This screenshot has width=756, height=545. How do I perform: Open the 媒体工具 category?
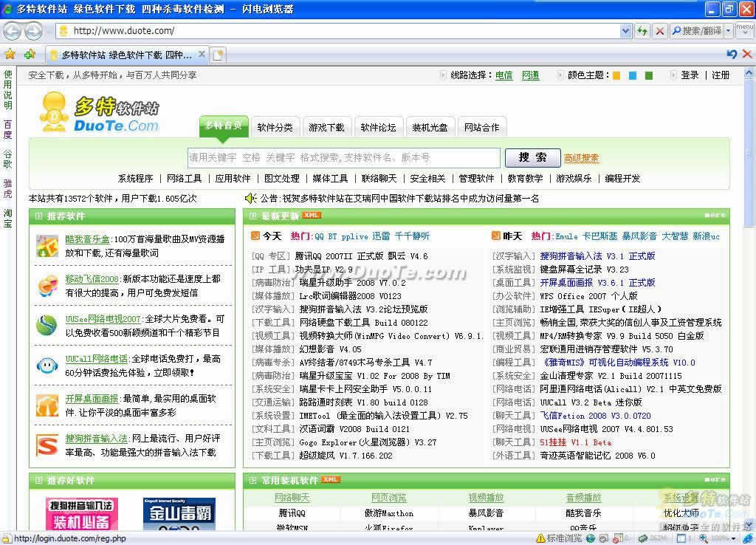click(330, 179)
